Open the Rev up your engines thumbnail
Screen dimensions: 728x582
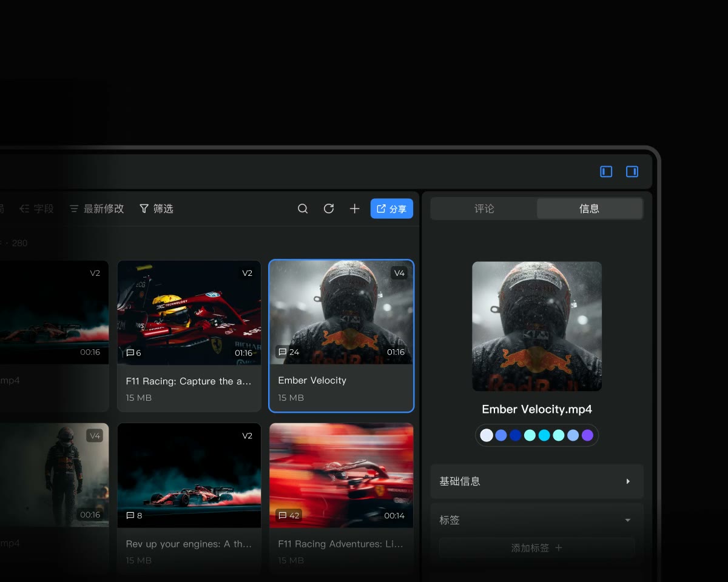pyautogui.click(x=189, y=475)
